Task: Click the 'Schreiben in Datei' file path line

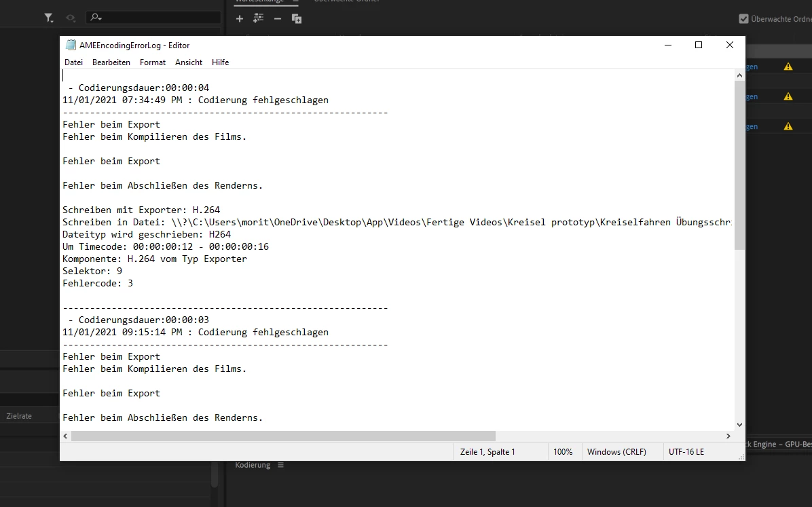Action: (397, 222)
